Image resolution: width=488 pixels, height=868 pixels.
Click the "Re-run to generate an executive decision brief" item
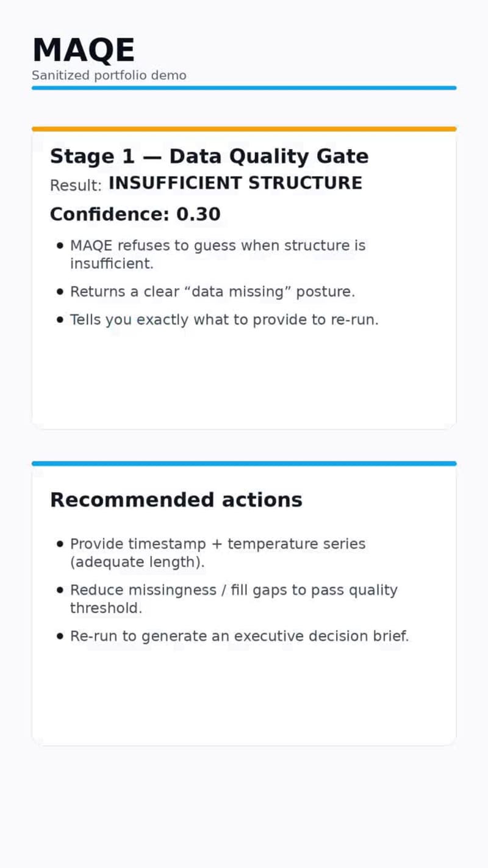click(x=239, y=636)
